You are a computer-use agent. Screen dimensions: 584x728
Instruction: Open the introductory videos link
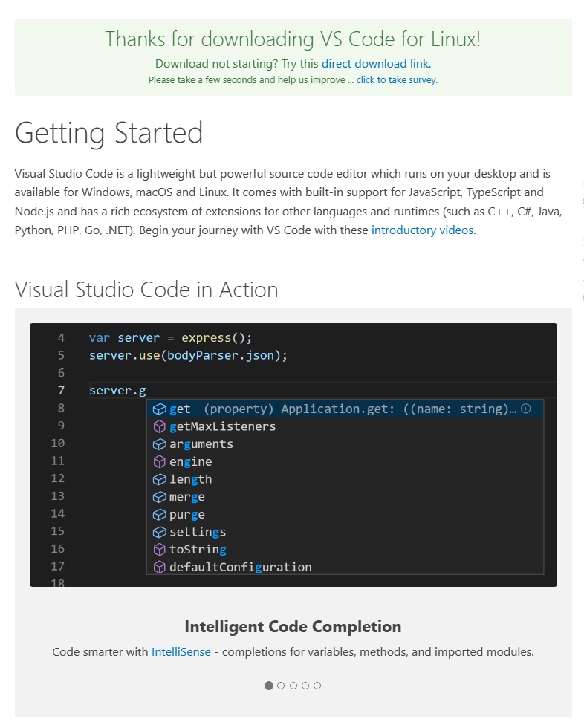pyautogui.click(x=423, y=230)
